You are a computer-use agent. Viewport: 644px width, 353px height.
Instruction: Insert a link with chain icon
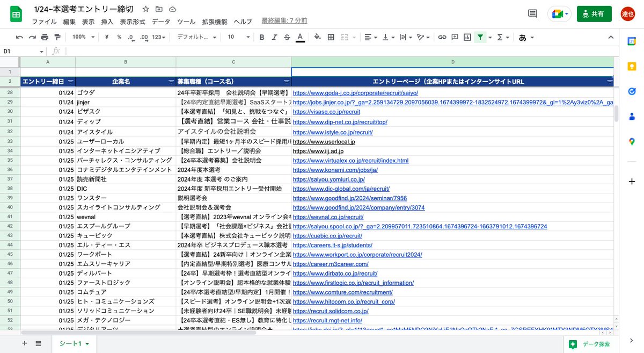(442, 37)
